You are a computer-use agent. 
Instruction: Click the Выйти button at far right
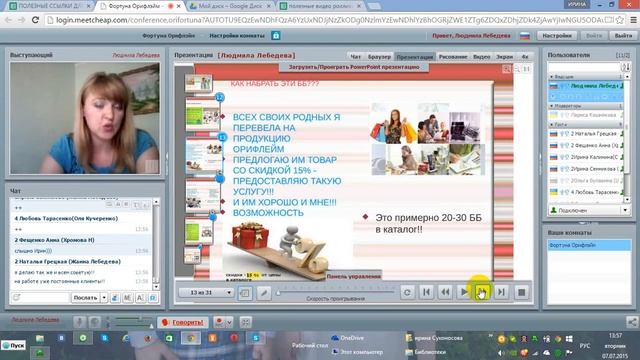(623, 36)
